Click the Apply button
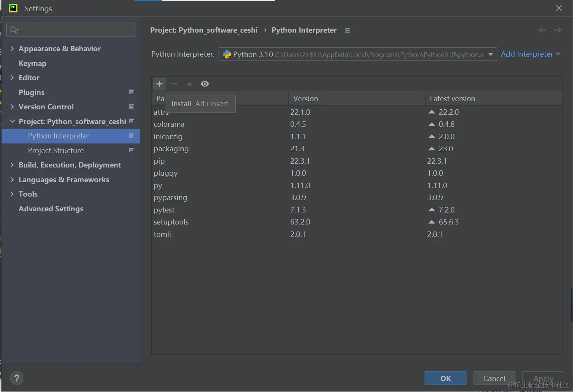Image resolution: width=573 pixels, height=392 pixels. click(543, 378)
